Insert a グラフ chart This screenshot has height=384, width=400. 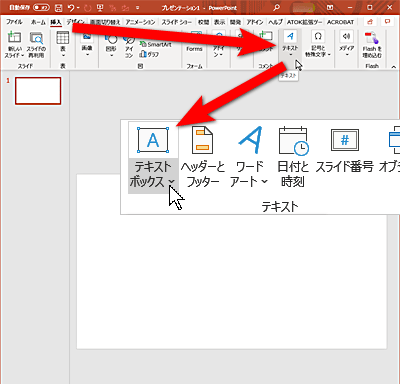click(x=149, y=54)
